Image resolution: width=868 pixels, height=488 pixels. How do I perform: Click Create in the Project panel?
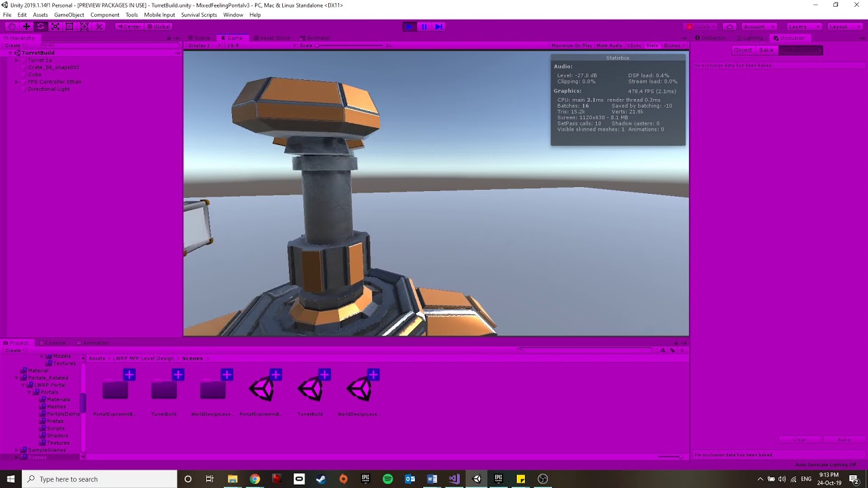pyautogui.click(x=14, y=350)
